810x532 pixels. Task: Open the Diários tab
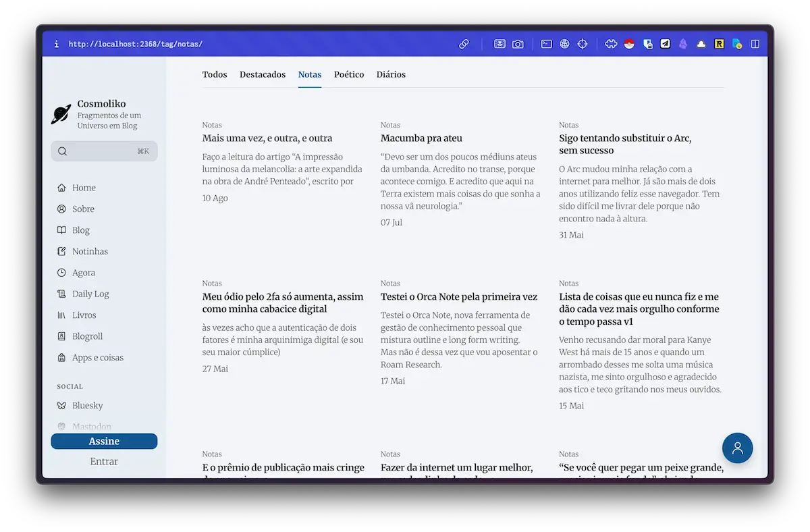pyautogui.click(x=391, y=74)
